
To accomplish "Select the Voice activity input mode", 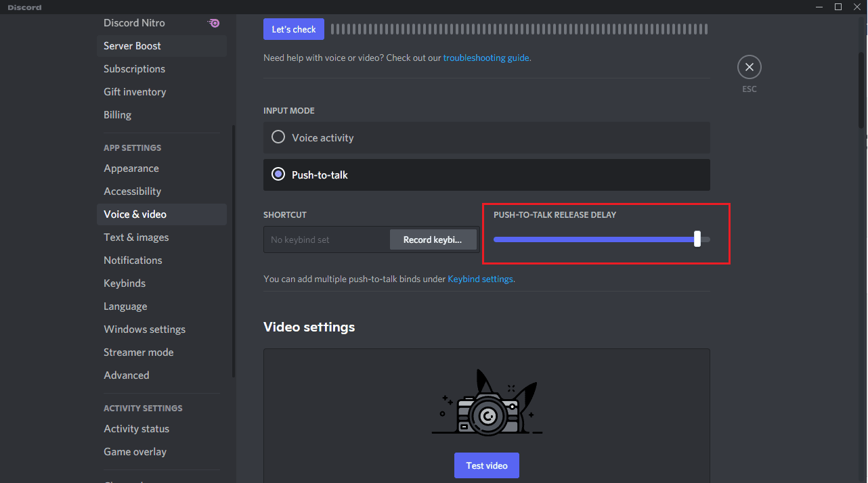I will tap(278, 137).
